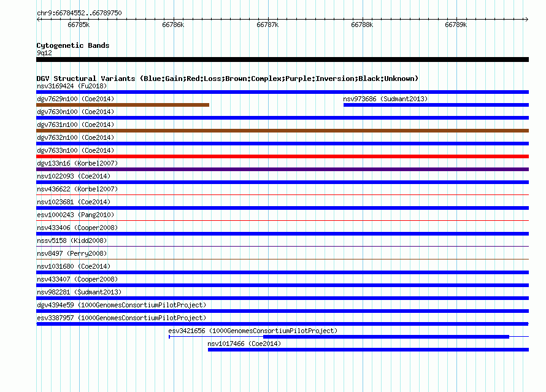This screenshot has width=546, height=392.
Task: Open dgv7631n100 (Coe2014) entry
Action: pos(75,125)
